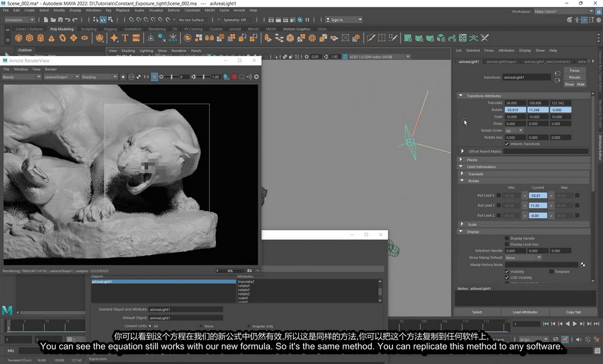Switch to the Arnold shelf tab
The image size is (603, 364).
pyautogui.click(x=235, y=29)
